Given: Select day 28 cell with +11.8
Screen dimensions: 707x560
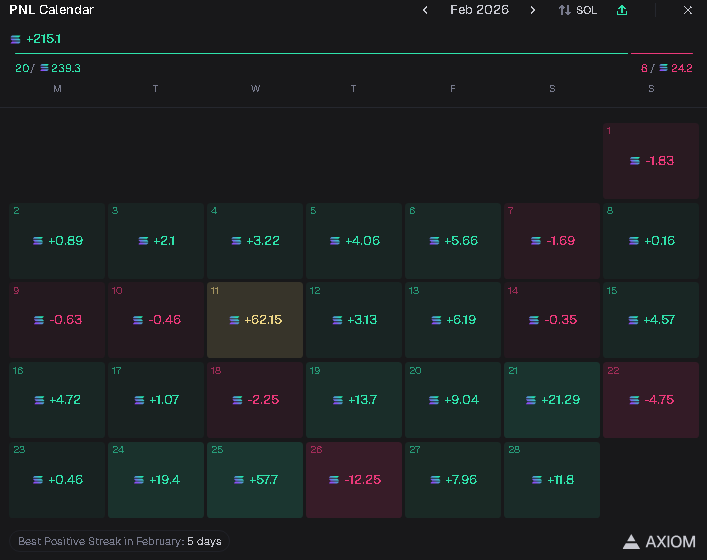Looking at the screenshot, I should click(x=552, y=480).
